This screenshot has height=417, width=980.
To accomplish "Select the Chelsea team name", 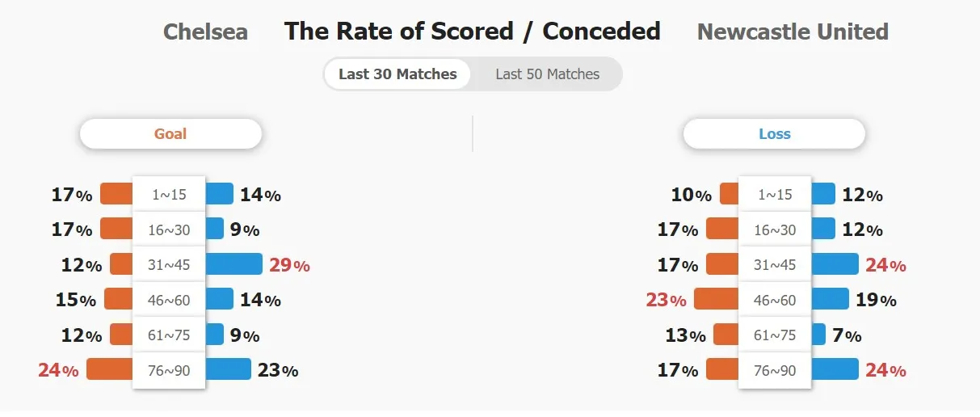I will [205, 32].
